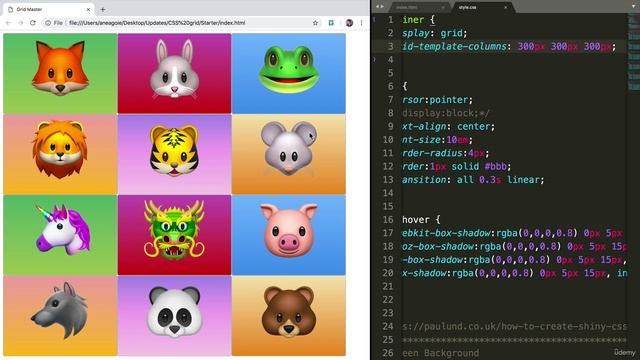The image size is (640, 360).
Task: Click the editor tab scroll-right arrow
Action: pyautogui.click(x=382, y=6)
